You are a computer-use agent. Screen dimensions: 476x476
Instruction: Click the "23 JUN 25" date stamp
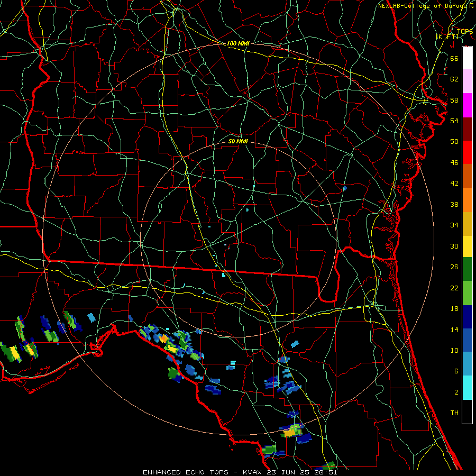click(x=289, y=472)
